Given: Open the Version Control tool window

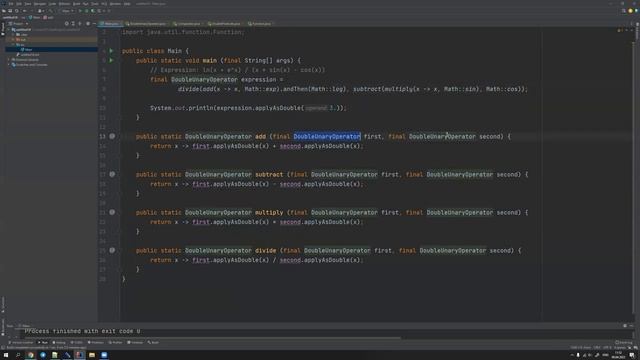Looking at the screenshot, I should pyautogui.click(x=21, y=342).
